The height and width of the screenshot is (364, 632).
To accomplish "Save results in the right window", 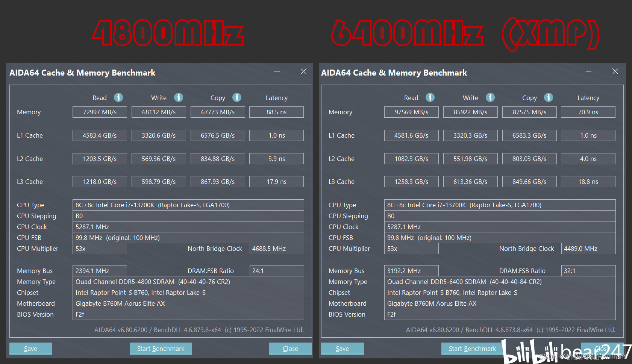I will coord(343,349).
